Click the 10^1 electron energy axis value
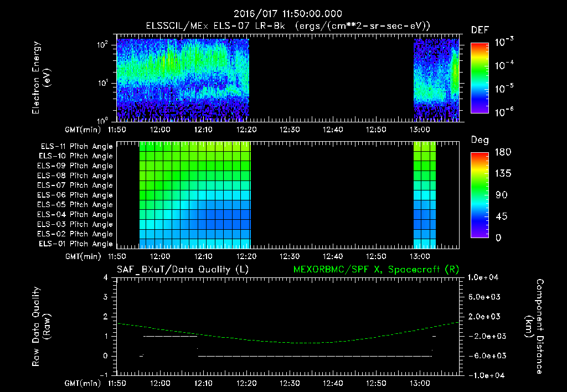Screen dimensions: 567x392 click(x=102, y=83)
